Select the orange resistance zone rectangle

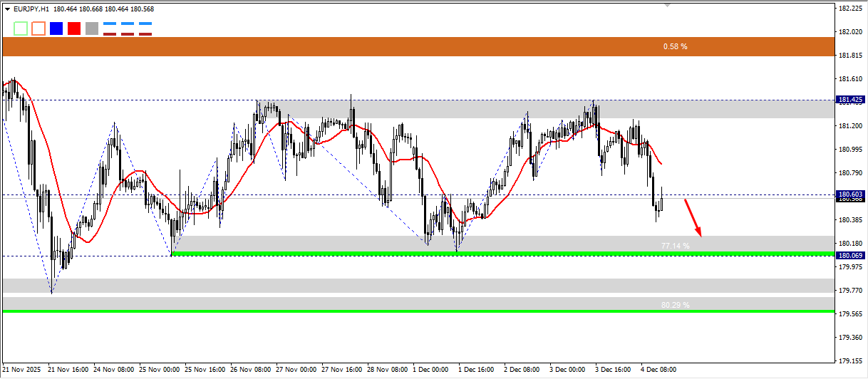418,46
